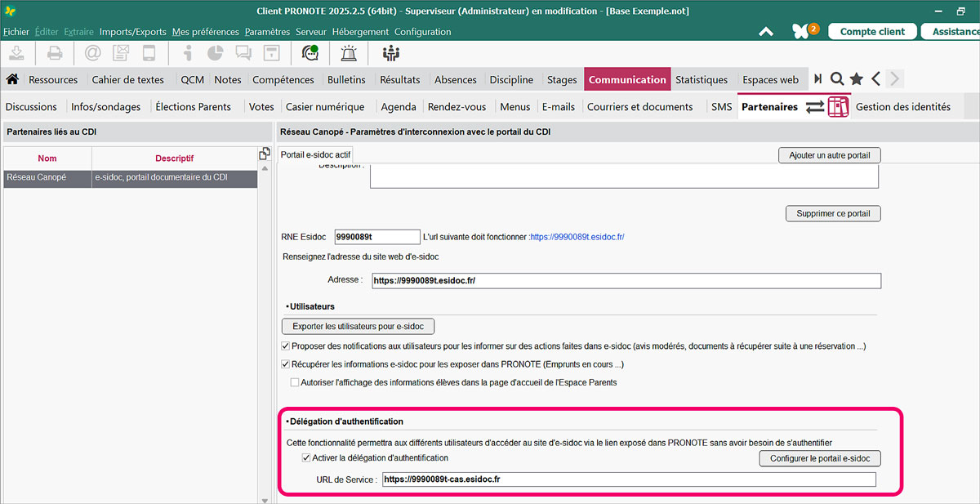Click the butterfly notifications icon
The height and width of the screenshot is (504, 980).
coord(801,31)
